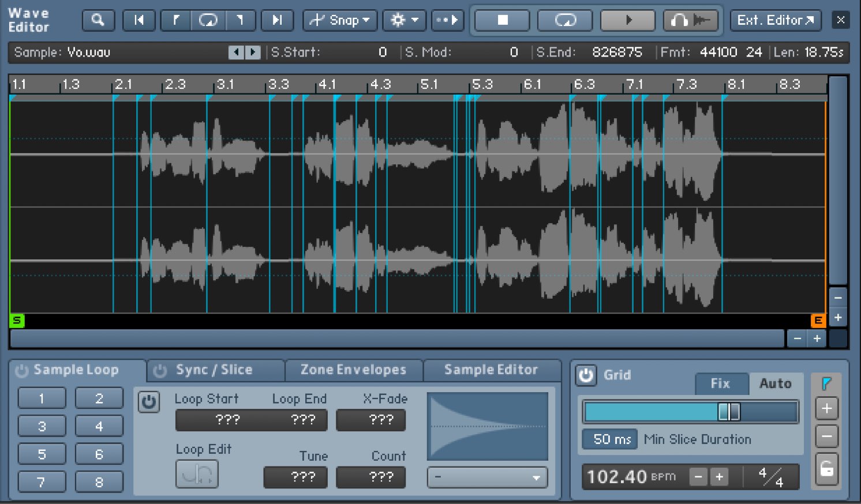Image resolution: width=861 pixels, height=504 pixels.
Task: Select loop slot 2
Action: click(x=99, y=398)
